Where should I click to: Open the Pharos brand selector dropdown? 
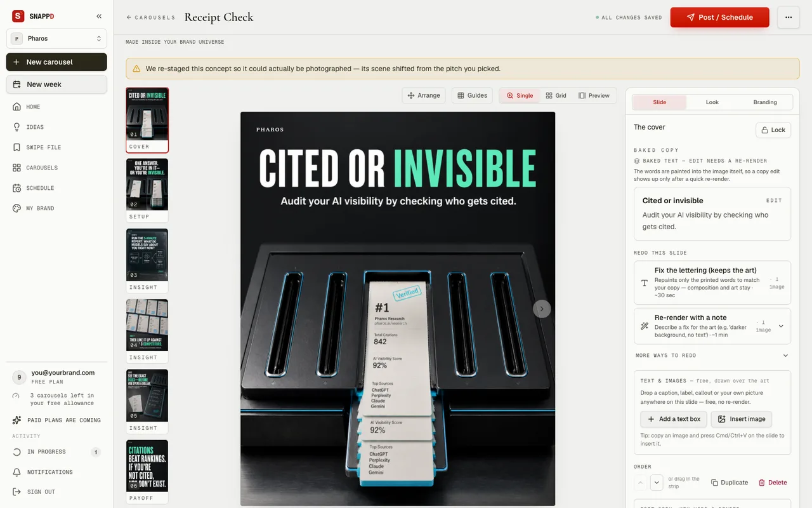(x=56, y=39)
